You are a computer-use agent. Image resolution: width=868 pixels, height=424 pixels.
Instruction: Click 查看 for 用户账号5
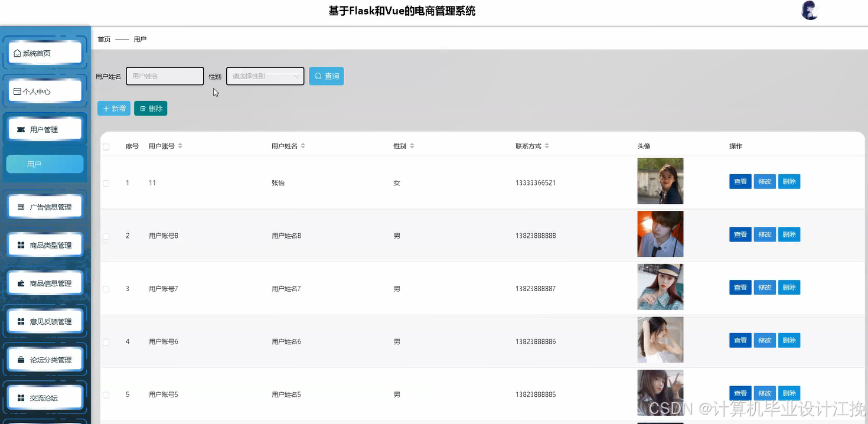pyautogui.click(x=740, y=393)
